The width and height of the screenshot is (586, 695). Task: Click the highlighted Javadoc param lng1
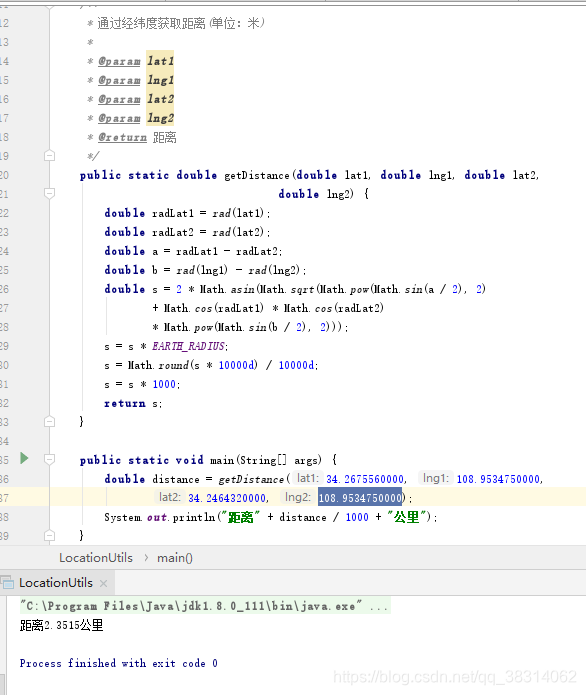160,80
